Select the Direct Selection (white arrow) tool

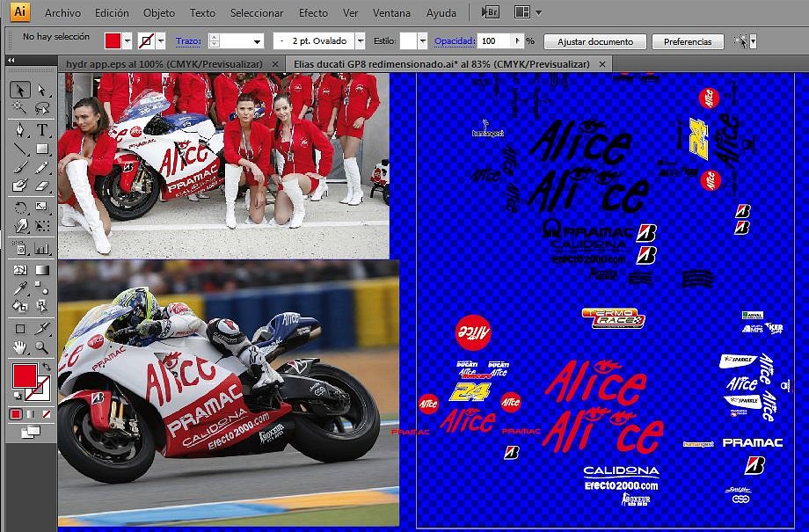(42, 90)
